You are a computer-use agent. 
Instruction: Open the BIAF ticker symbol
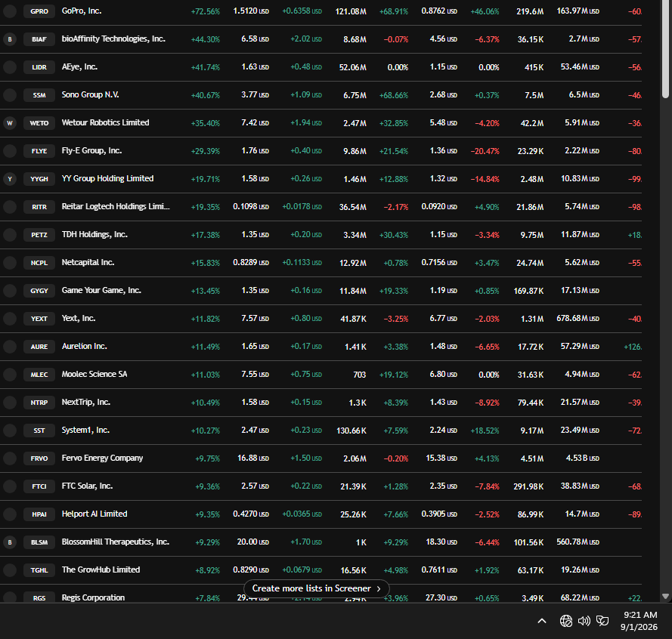tap(39, 39)
